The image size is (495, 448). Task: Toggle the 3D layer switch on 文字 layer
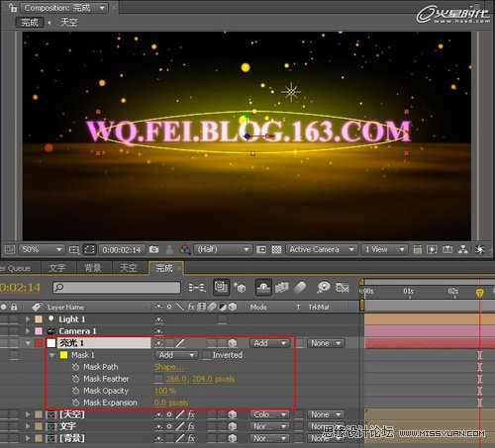point(233,426)
